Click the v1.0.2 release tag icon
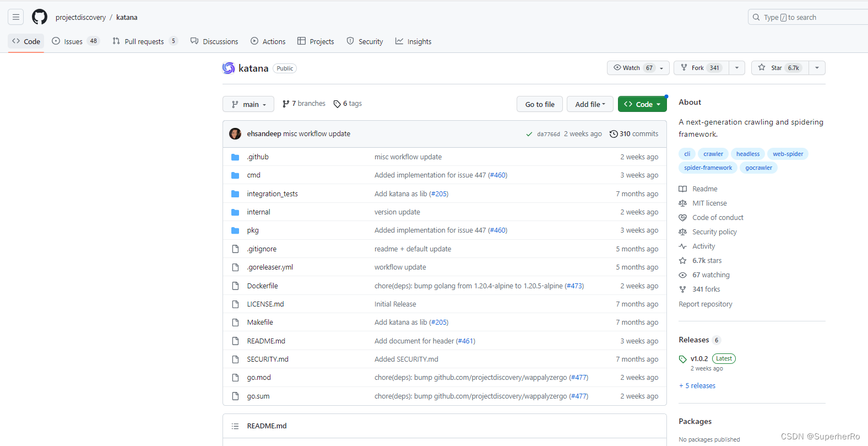The image size is (868, 446). pyautogui.click(x=683, y=359)
